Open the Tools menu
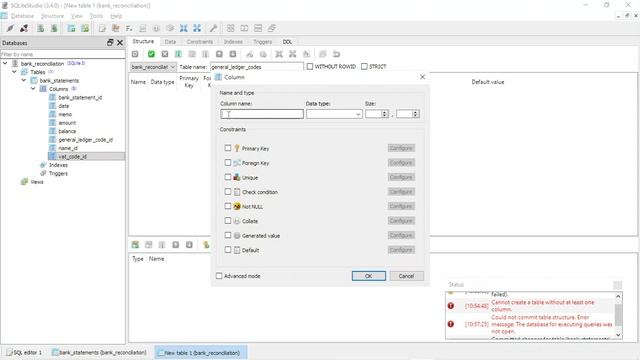This screenshot has width=640, height=360. [x=96, y=16]
